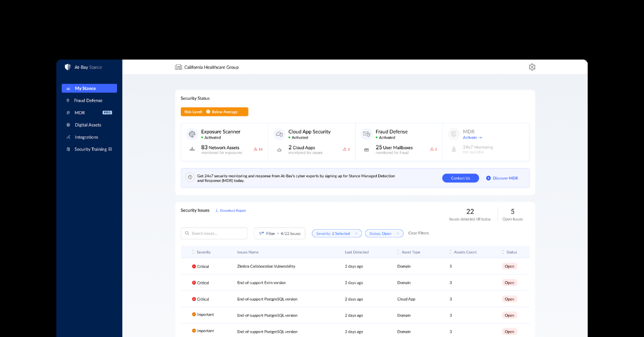Click the Search issues input field

pyautogui.click(x=214, y=233)
